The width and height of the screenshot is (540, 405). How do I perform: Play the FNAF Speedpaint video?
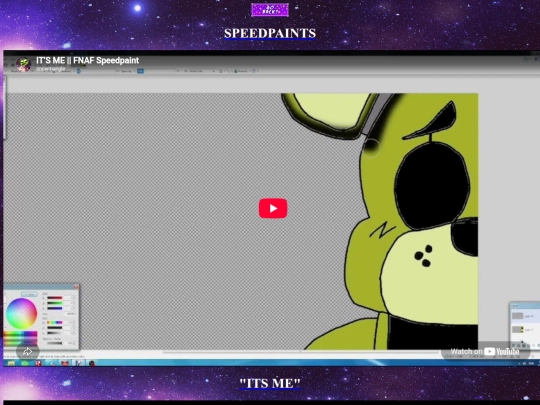click(x=273, y=208)
